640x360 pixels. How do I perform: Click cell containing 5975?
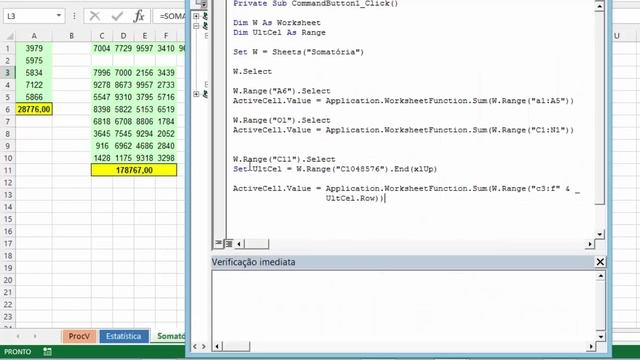pyautogui.click(x=34, y=60)
